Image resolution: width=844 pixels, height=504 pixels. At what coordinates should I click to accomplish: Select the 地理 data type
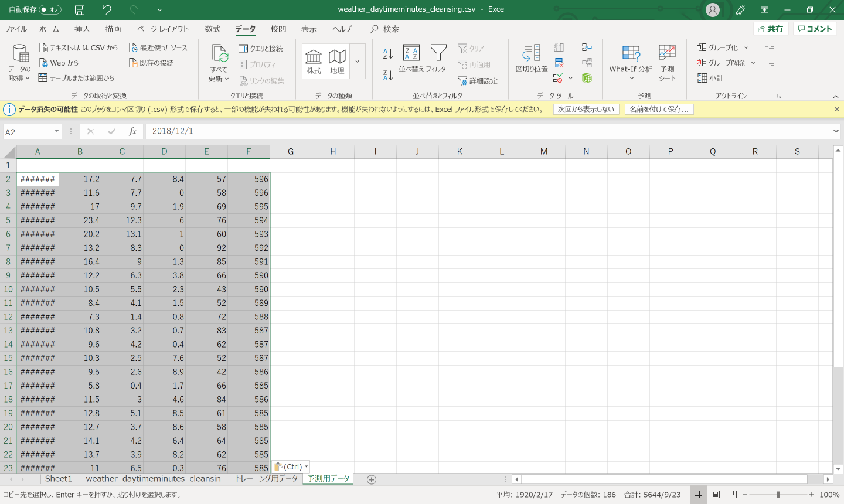click(337, 61)
